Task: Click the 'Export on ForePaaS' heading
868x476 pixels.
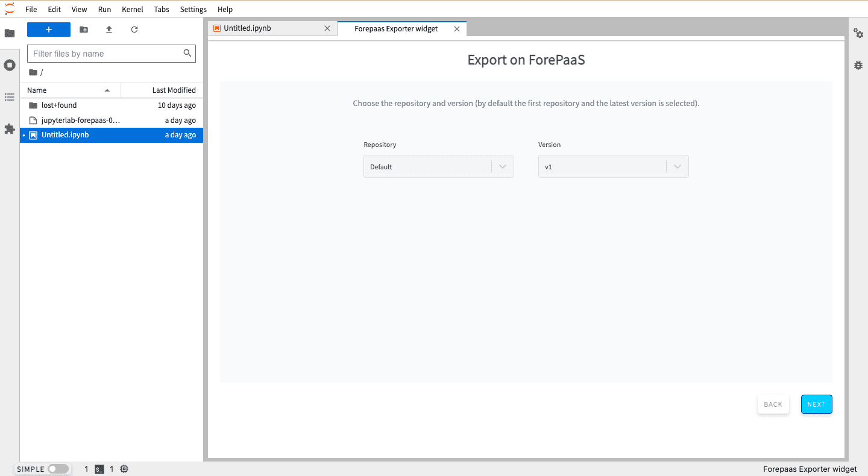Action: coord(526,60)
